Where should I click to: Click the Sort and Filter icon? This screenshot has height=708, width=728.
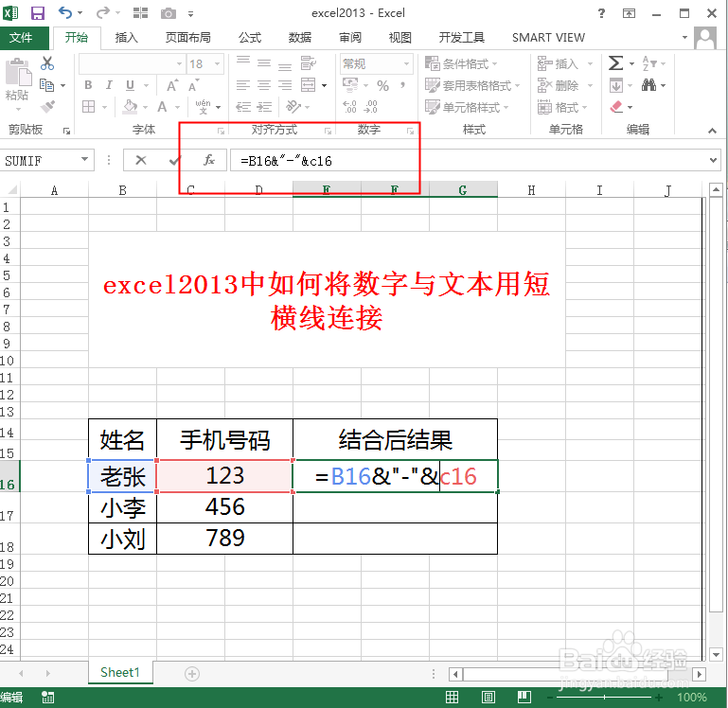tap(649, 62)
